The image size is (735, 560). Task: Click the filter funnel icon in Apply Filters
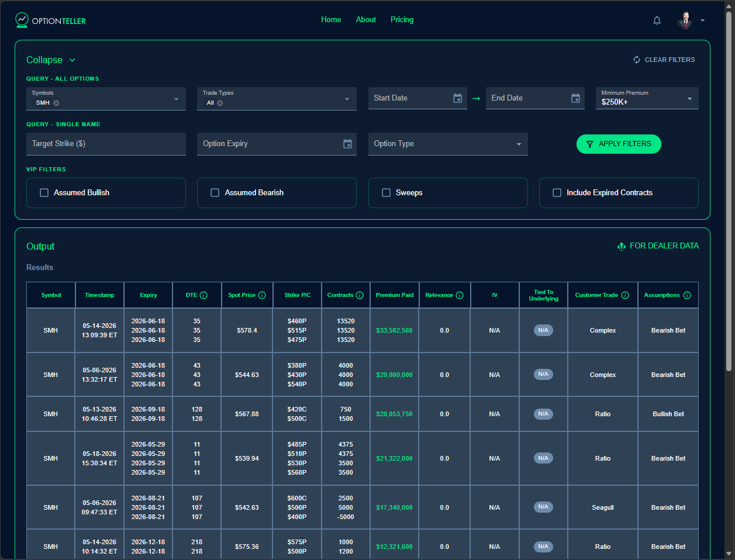589,144
